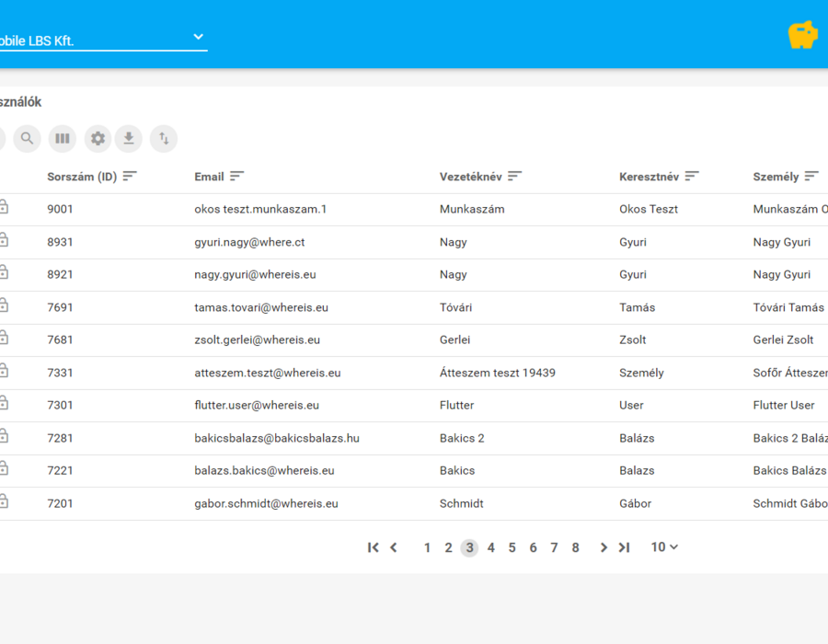Click first name Gábor in row 7201
Screen dimensions: 828x644
point(635,503)
